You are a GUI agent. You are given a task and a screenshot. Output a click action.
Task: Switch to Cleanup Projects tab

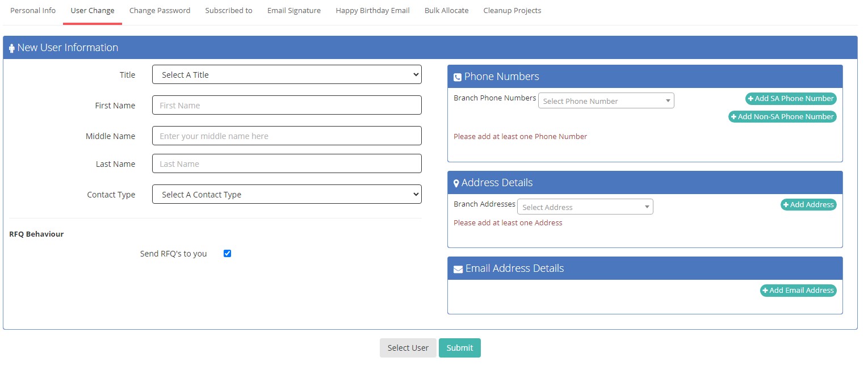pyautogui.click(x=512, y=11)
